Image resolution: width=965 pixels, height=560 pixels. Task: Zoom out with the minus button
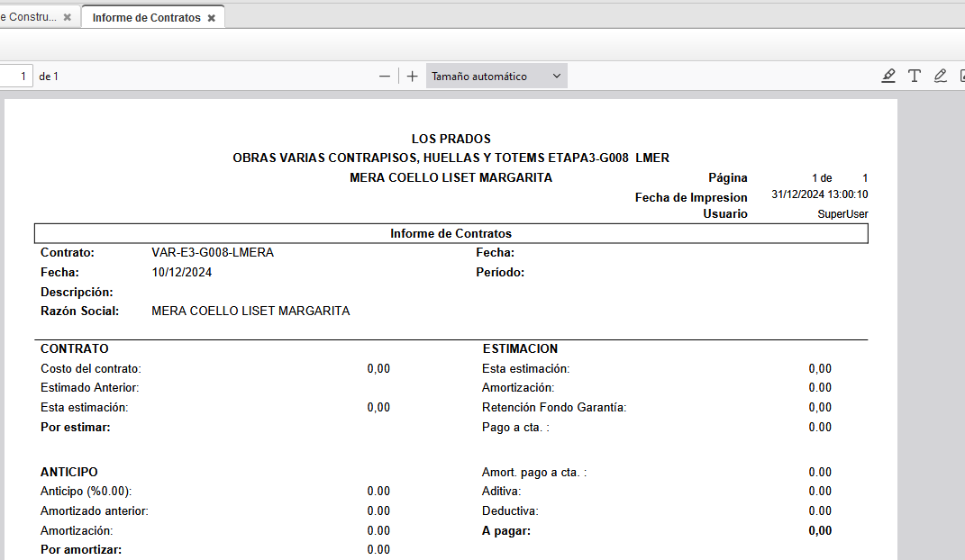click(x=385, y=77)
